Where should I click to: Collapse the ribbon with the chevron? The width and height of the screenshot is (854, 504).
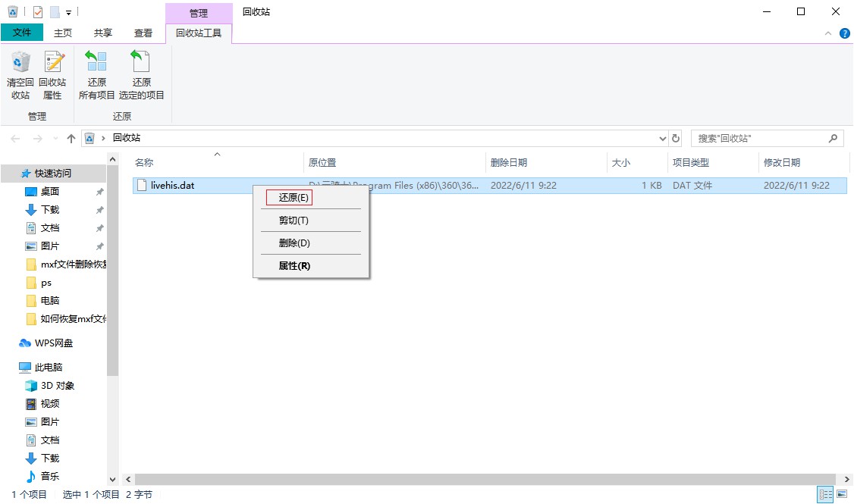click(828, 33)
